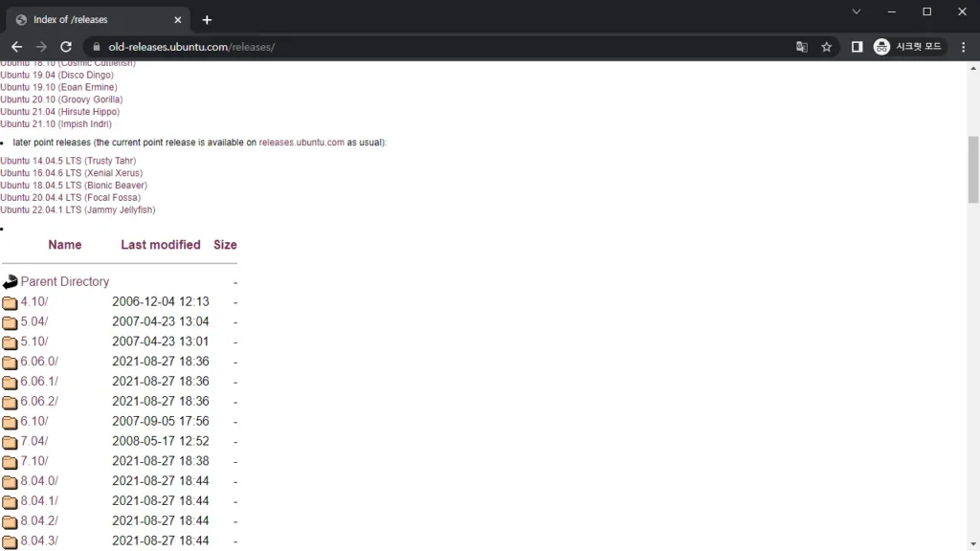The image size is (980, 551).
Task: Open Ubuntu 18.04.5 LTS (Bionic Beaver) link
Action: [74, 186]
